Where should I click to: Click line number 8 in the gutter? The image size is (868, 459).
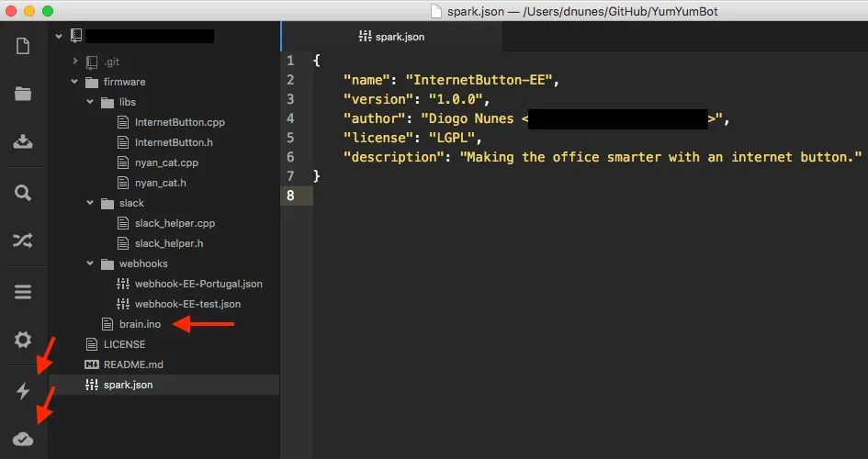(x=290, y=196)
